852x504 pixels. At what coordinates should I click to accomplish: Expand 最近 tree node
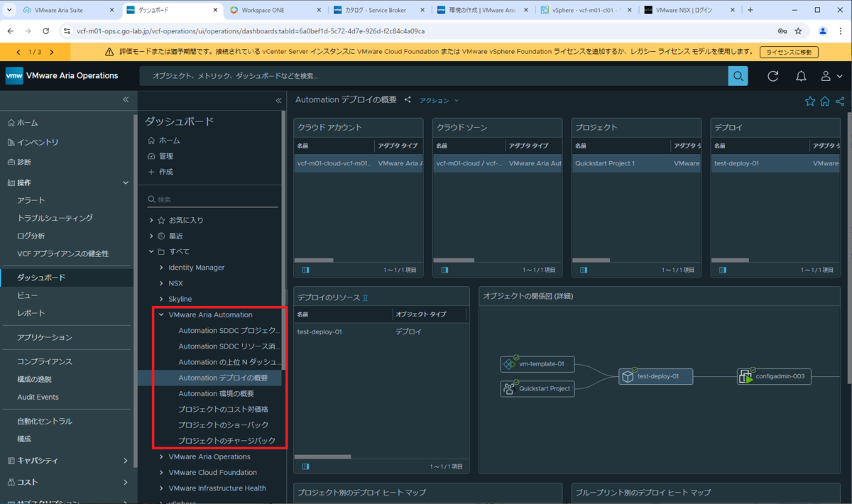click(151, 236)
